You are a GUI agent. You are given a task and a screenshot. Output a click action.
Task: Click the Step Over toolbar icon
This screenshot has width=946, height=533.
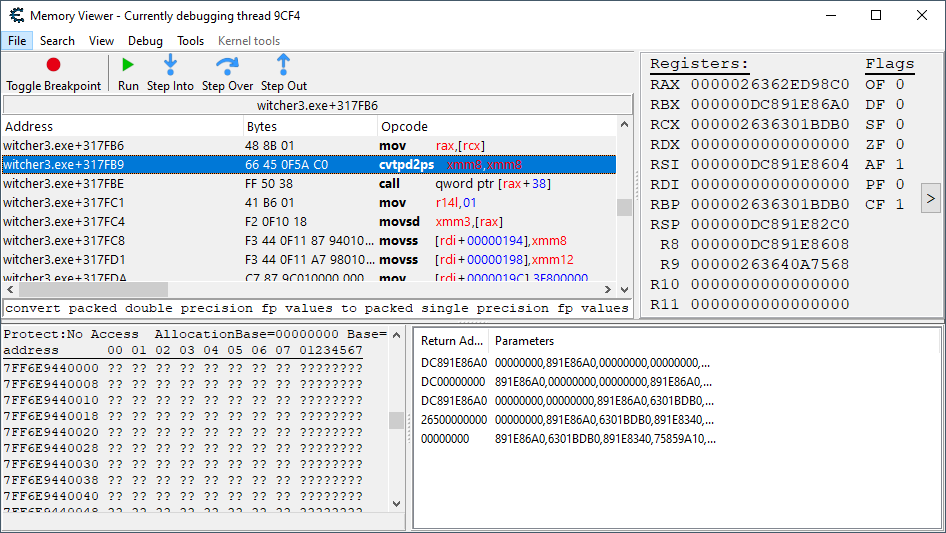pyautogui.click(x=227, y=65)
